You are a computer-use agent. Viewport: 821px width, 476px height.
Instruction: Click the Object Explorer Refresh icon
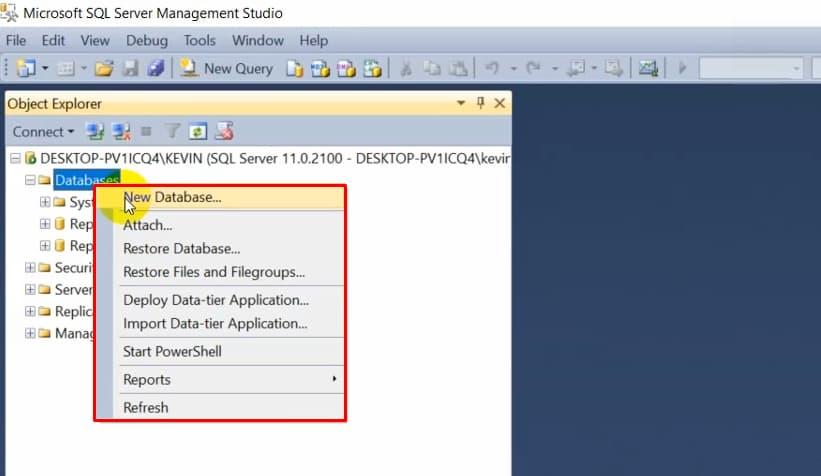[198, 131]
